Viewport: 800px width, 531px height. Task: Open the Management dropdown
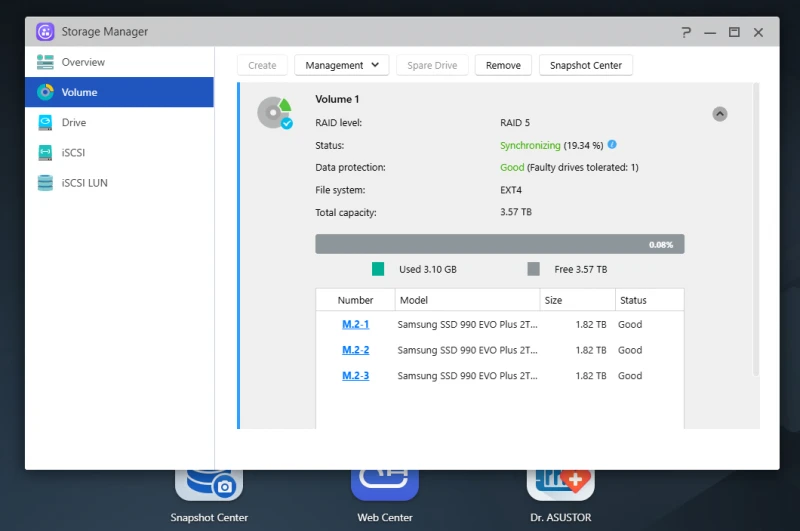(342, 65)
